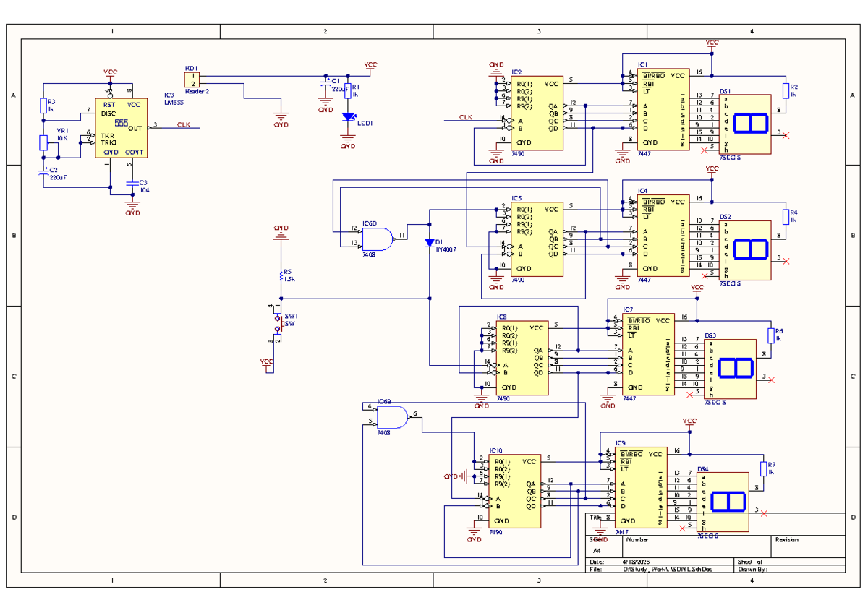
Task: Select resistor R7 beside DS4
Action: 764,469
